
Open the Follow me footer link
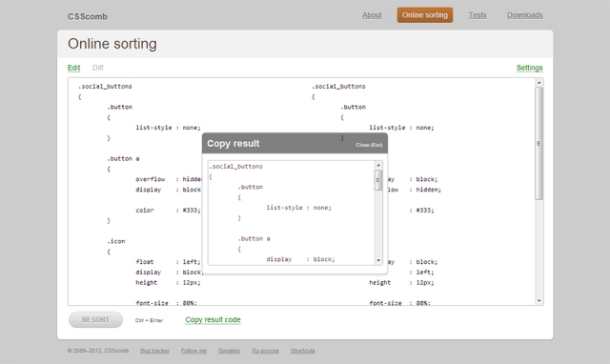[x=193, y=351]
